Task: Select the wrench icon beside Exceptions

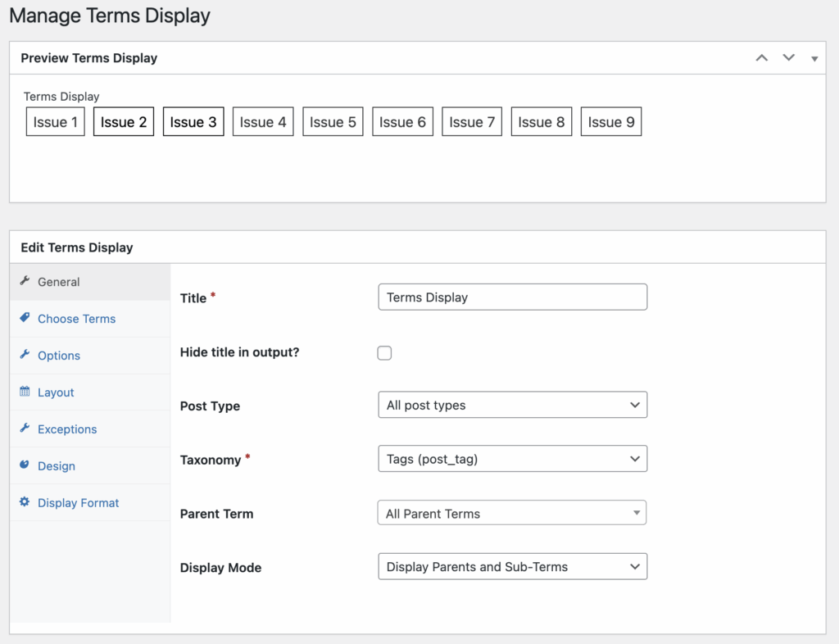Action: coord(25,429)
